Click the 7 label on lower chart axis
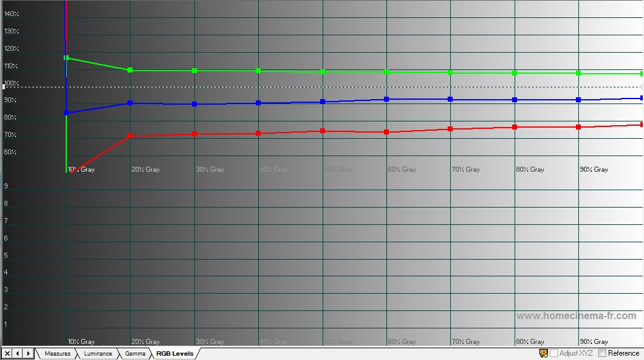Viewport: 644px width, 360px height. 6,221
